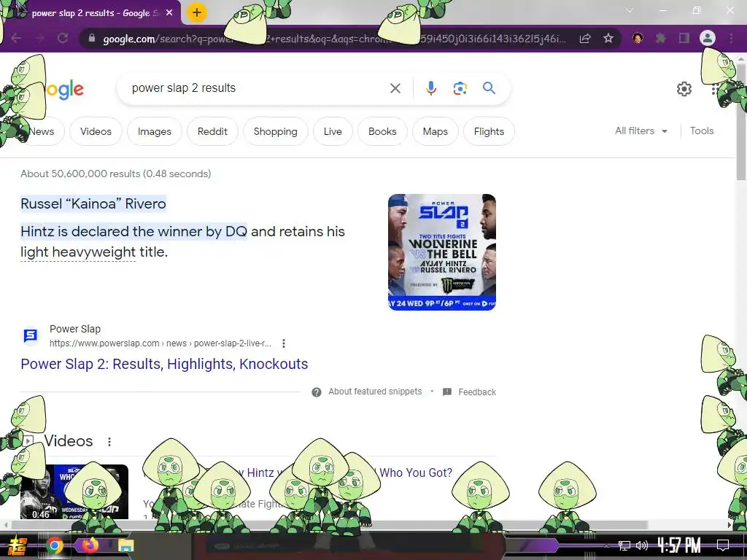The image size is (747, 560).
Task: Open more options for Power Slap result
Action: (284, 343)
